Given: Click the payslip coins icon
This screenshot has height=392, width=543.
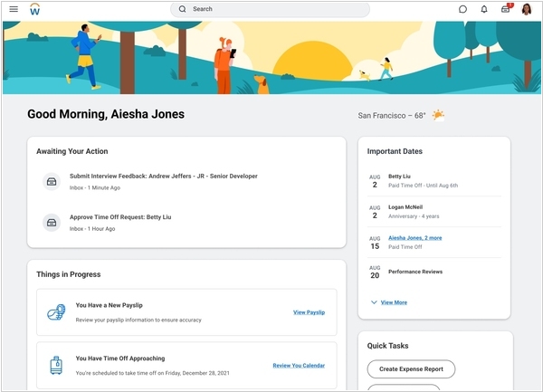Looking at the screenshot, I should 55,312.
